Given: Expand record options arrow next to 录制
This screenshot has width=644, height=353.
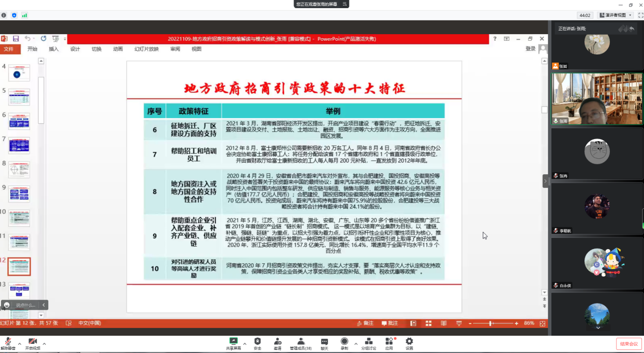Looking at the screenshot, I should (x=356, y=343).
